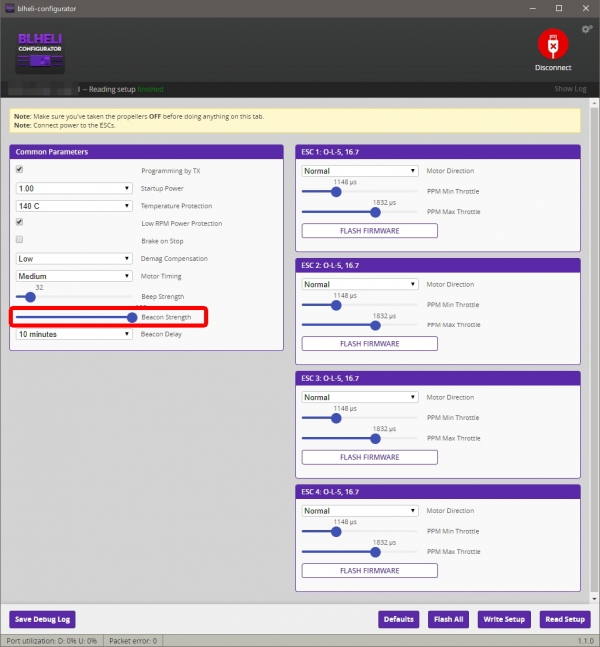Viewport: 600px width, 647px height.
Task: Minimize the blheli-configurator window
Action: [533, 8]
